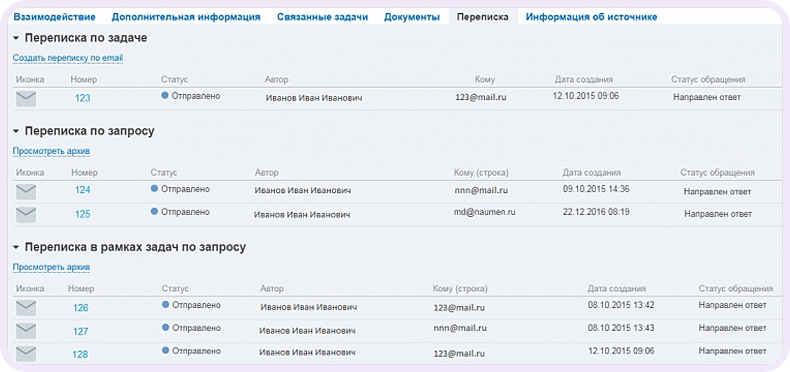Click the blue status dot in row 126

pos(165,305)
